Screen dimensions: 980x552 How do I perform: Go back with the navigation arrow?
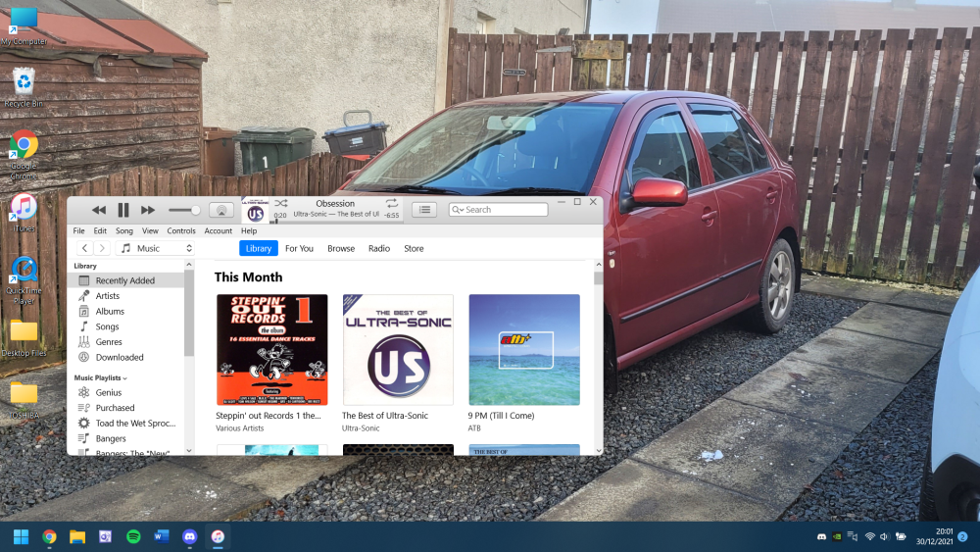tap(85, 248)
